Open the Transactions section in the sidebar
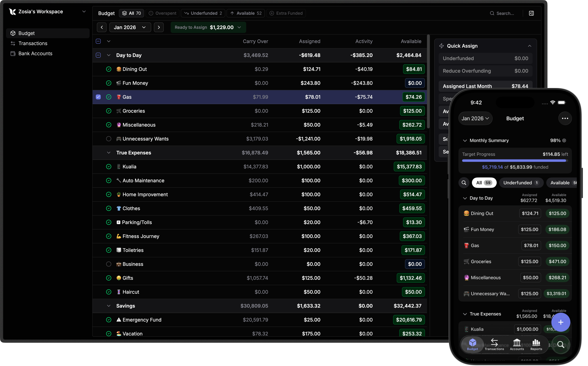Screen dimensions: 588x366 point(33,43)
